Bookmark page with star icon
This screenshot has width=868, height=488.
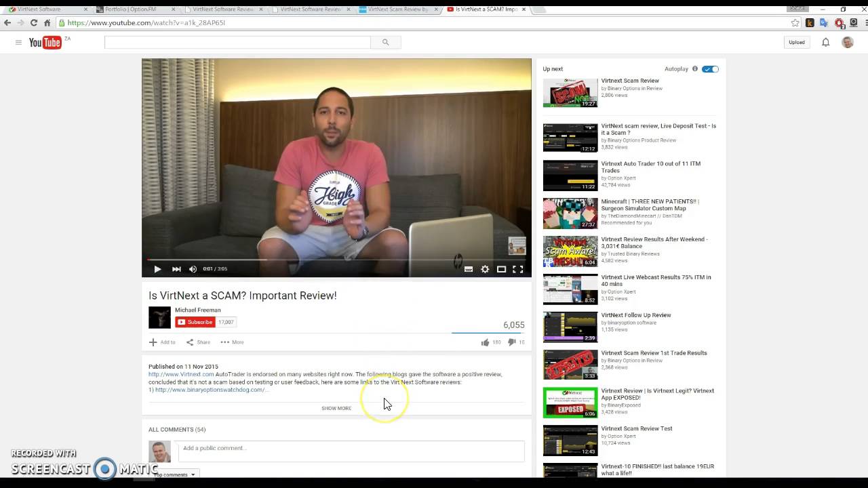(x=795, y=22)
